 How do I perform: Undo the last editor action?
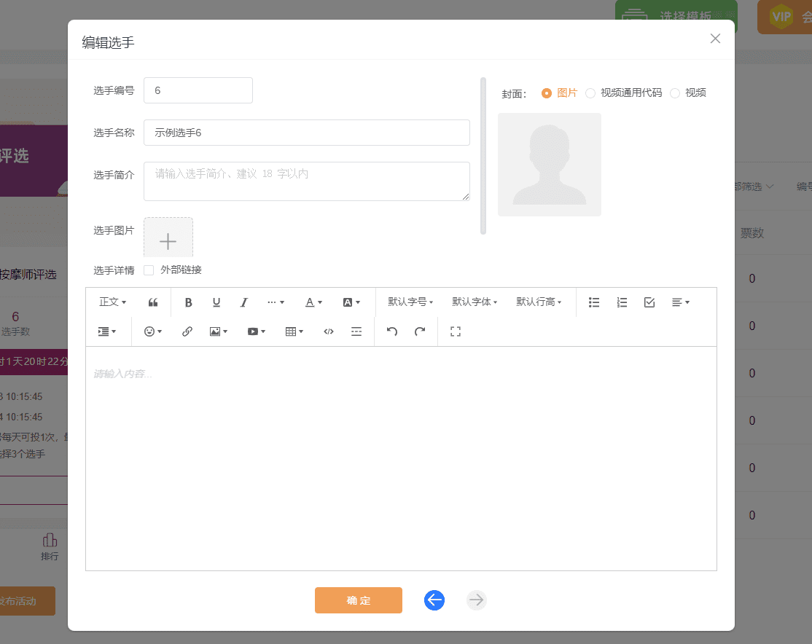(391, 331)
